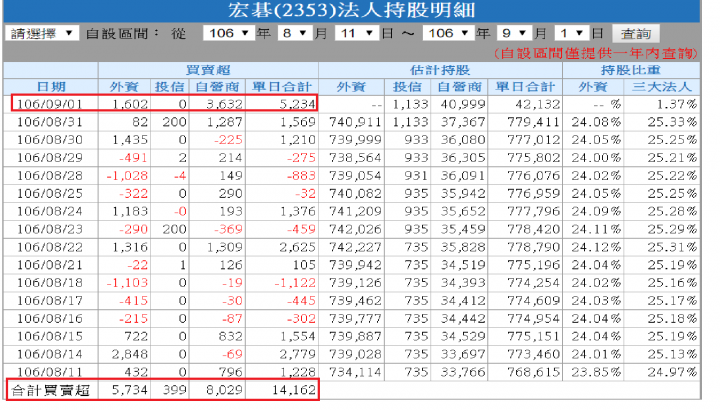Select the 106/08/14 date cell
Screen dimensions: 720x410
click(x=50, y=355)
